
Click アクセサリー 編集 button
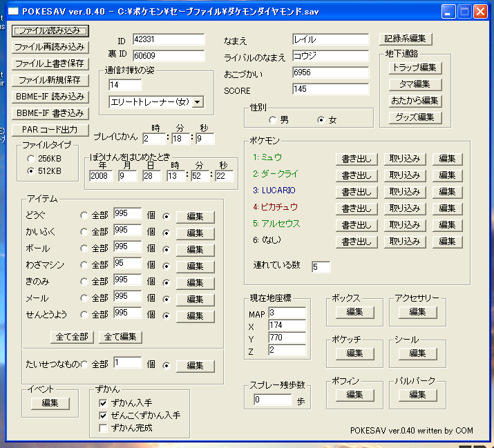click(418, 312)
